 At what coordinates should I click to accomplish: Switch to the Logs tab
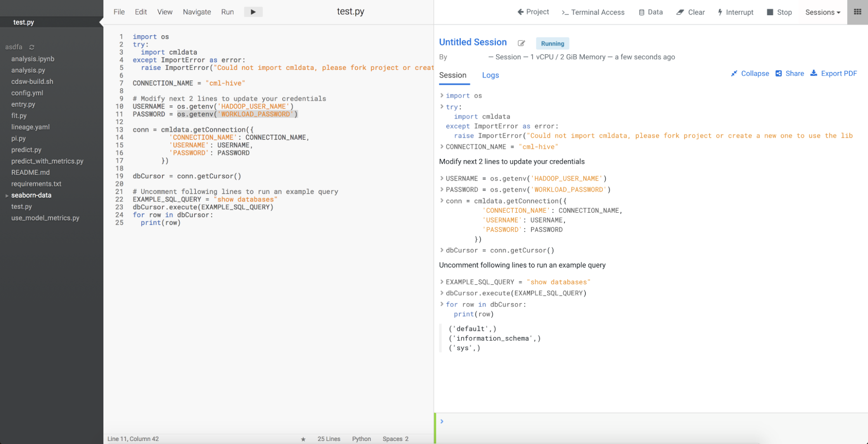(490, 75)
